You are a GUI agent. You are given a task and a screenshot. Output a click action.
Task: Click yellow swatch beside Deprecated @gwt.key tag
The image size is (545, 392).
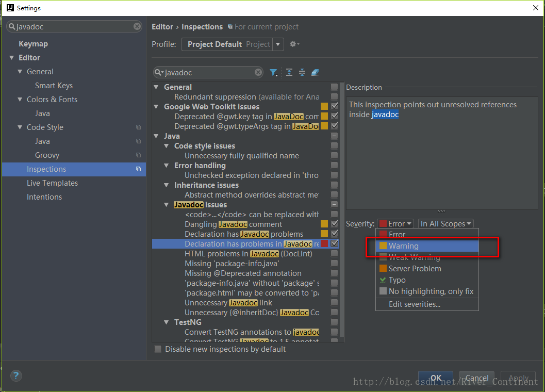324,116
